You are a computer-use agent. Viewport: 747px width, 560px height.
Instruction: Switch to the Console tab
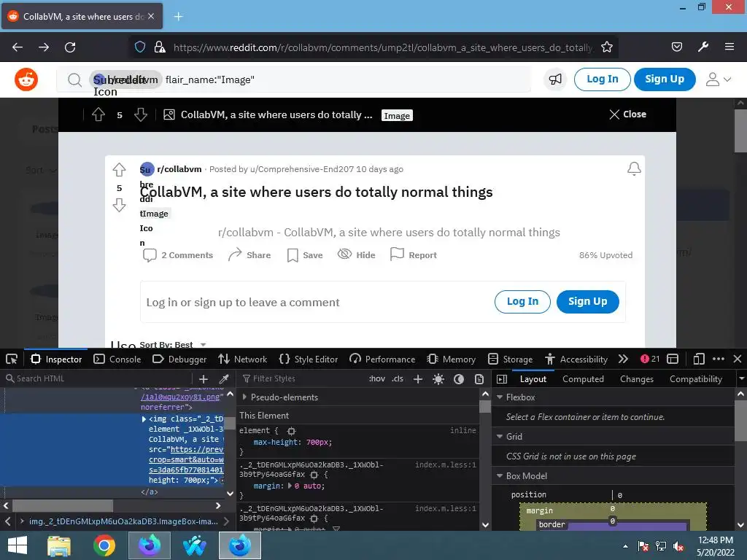point(117,359)
